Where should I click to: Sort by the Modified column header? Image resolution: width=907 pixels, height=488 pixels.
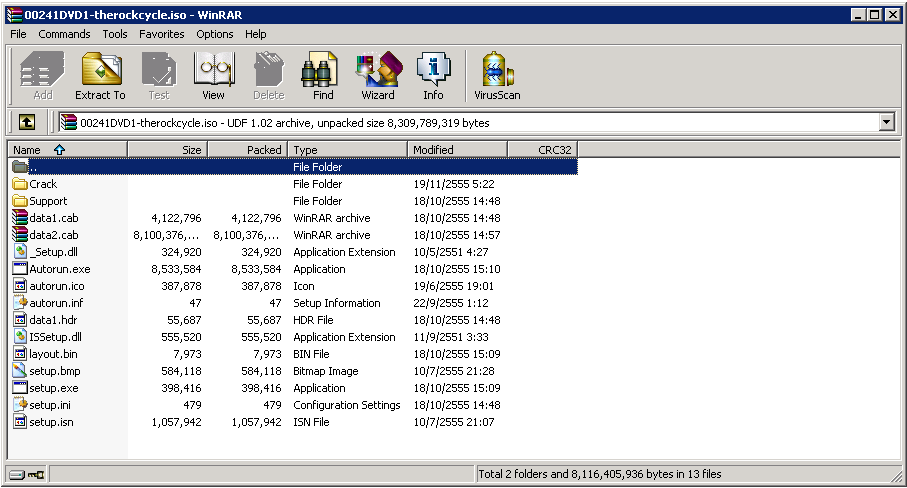click(x=457, y=150)
